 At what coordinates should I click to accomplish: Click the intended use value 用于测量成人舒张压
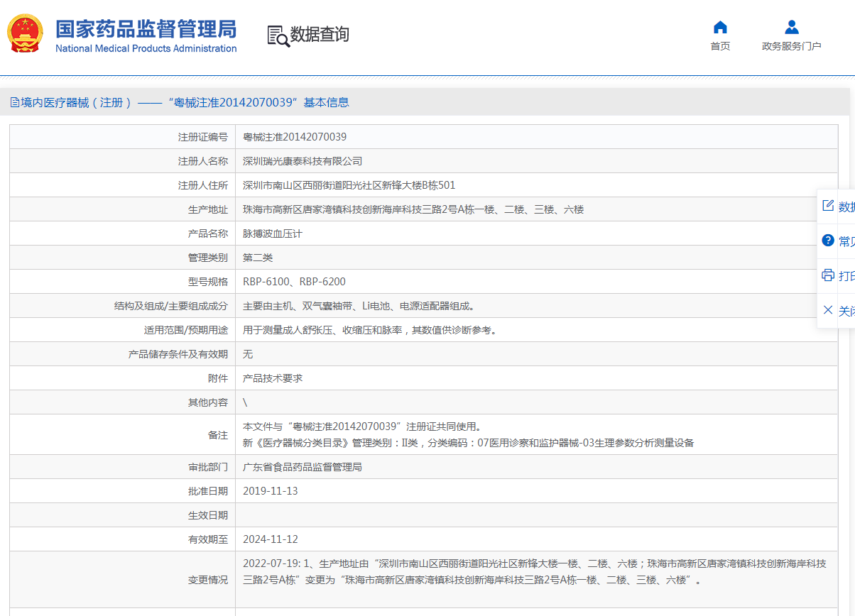point(370,330)
